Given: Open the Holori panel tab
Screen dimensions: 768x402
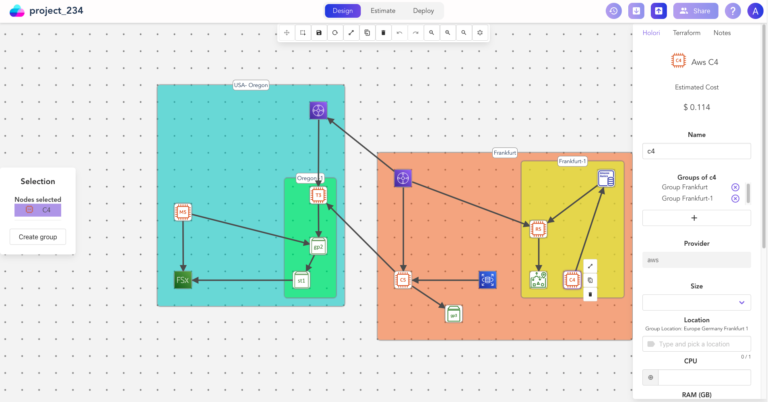Looking at the screenshot, I should coord(651,33).
